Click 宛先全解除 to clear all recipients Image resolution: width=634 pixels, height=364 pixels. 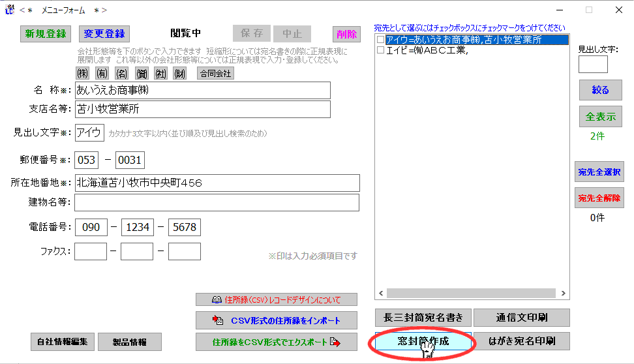599,198
